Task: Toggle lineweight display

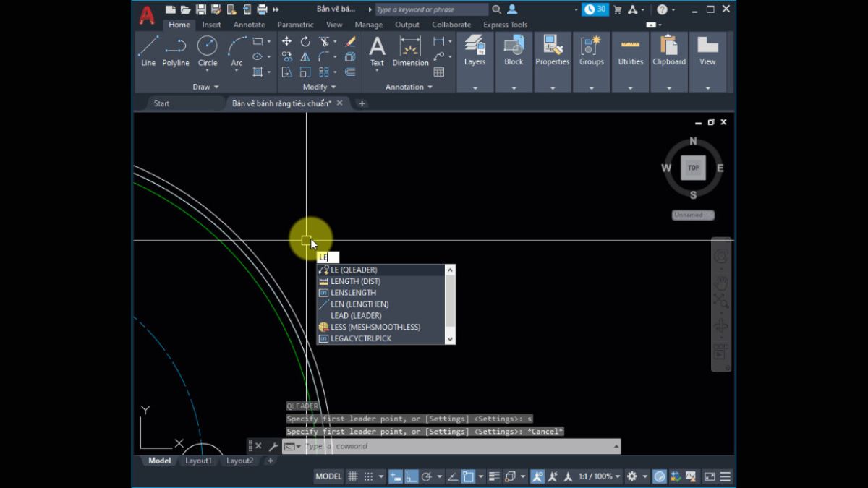Action: 494,476
